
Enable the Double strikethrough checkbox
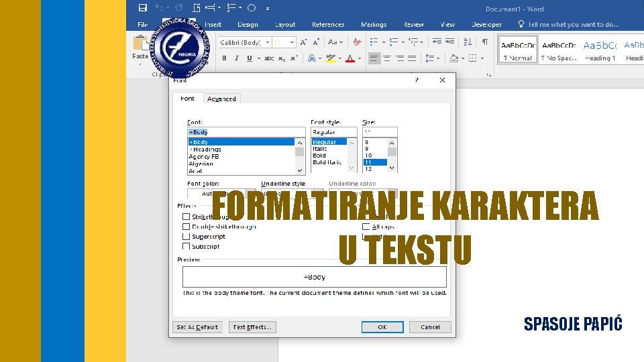click(186, 227)
